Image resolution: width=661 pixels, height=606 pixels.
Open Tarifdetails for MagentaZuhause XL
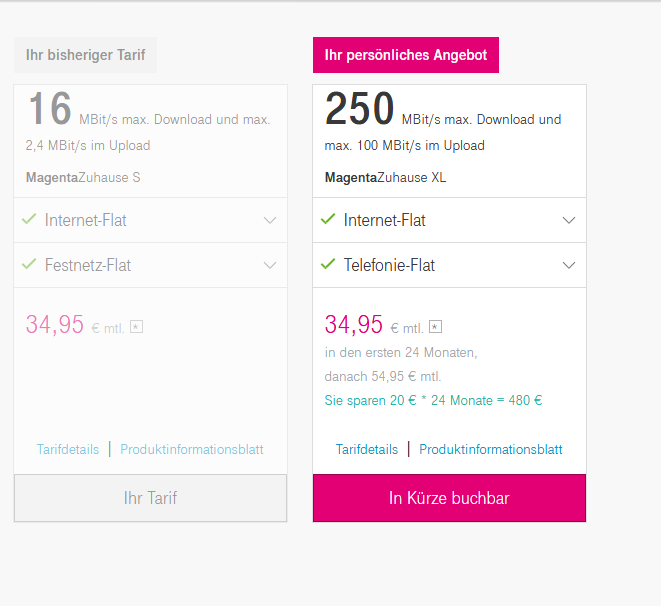(x=367, y=450)
